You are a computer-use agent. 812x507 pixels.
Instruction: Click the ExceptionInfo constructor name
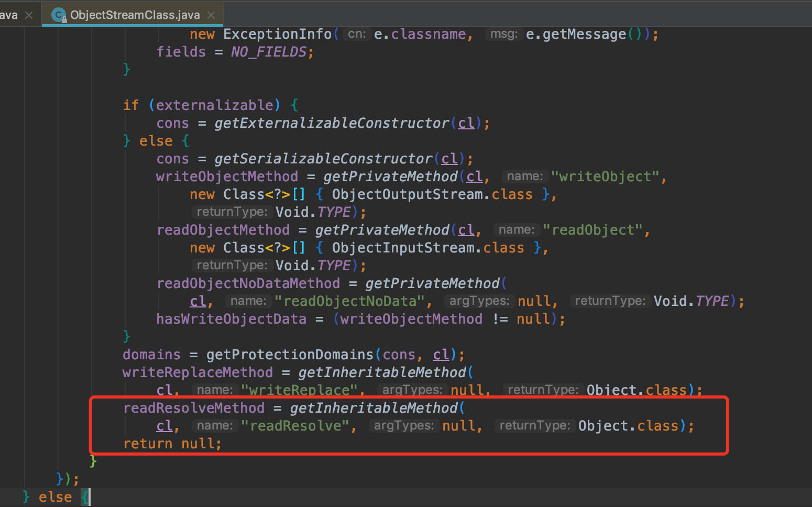coord(277,34)
